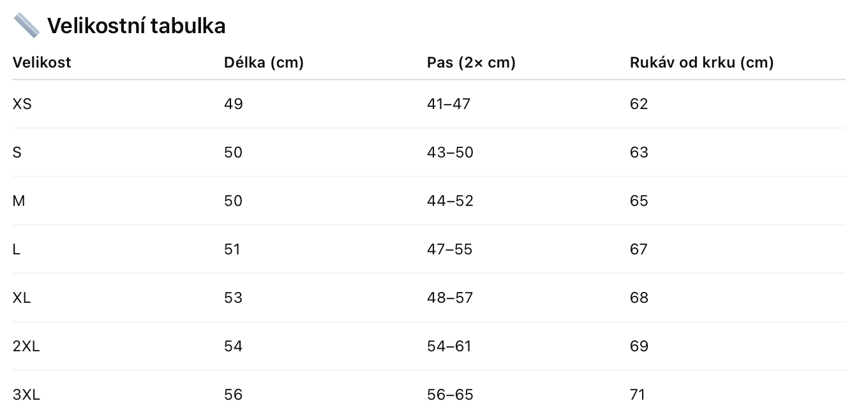Click sleeve value 65 in M row
The height and width of the screenshot is (408, 868).
point(639,201)
